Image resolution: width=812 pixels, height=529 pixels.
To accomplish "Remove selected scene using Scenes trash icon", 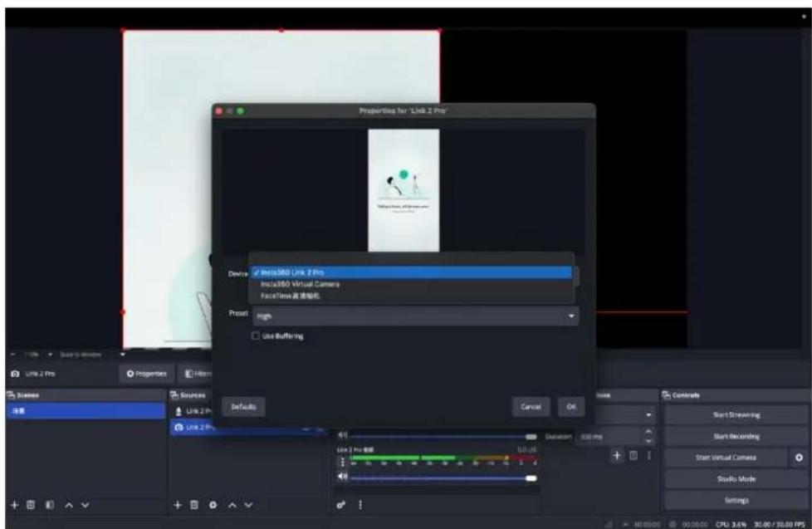I will [x=31, y=505].
